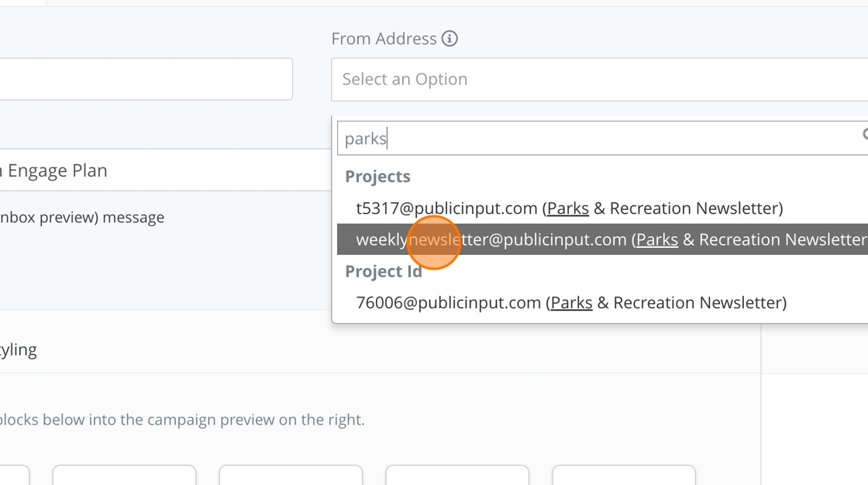Click the text input left of From Address

point(146,79)
